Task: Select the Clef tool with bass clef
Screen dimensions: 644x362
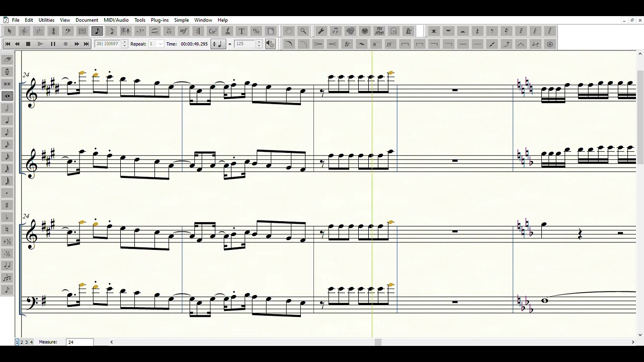Action: pyautogui.click(x=67, y=31)
